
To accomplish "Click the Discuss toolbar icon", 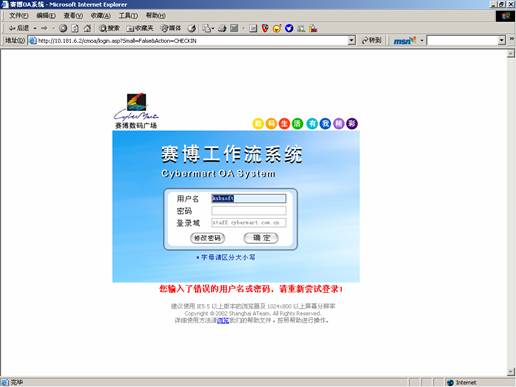I will [253, 29].
